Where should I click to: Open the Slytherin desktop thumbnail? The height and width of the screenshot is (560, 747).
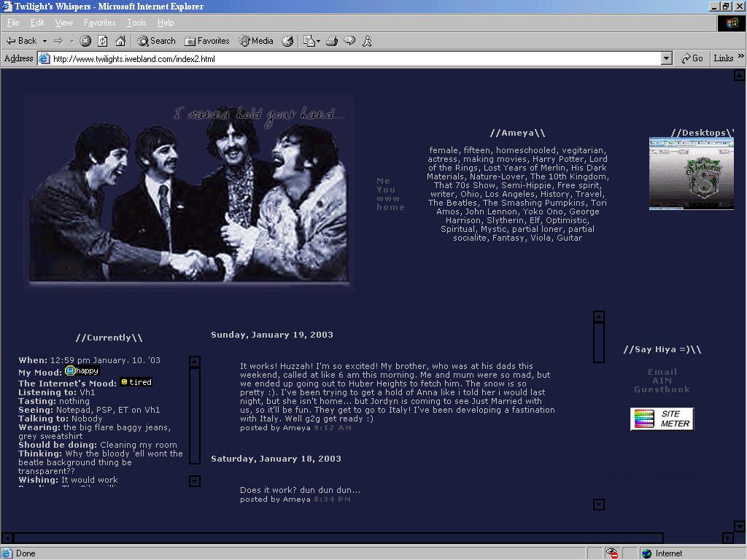pos(692,174)
